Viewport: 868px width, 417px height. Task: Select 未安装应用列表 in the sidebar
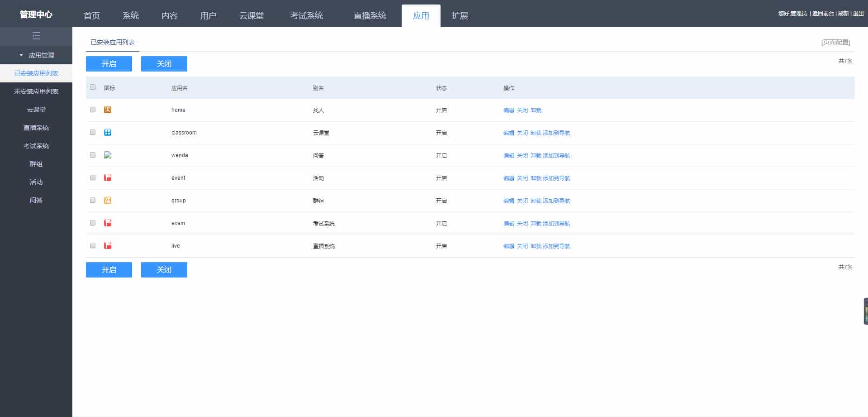(36, 91)
